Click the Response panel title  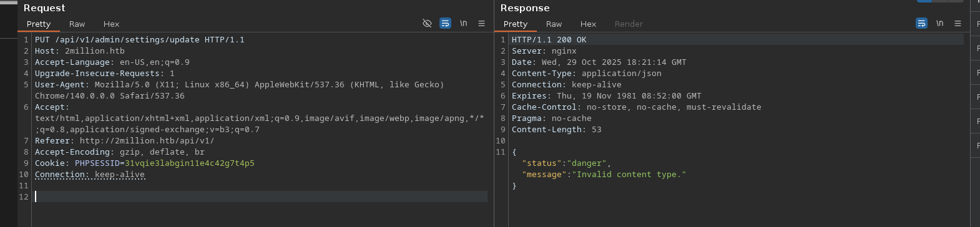525,7
